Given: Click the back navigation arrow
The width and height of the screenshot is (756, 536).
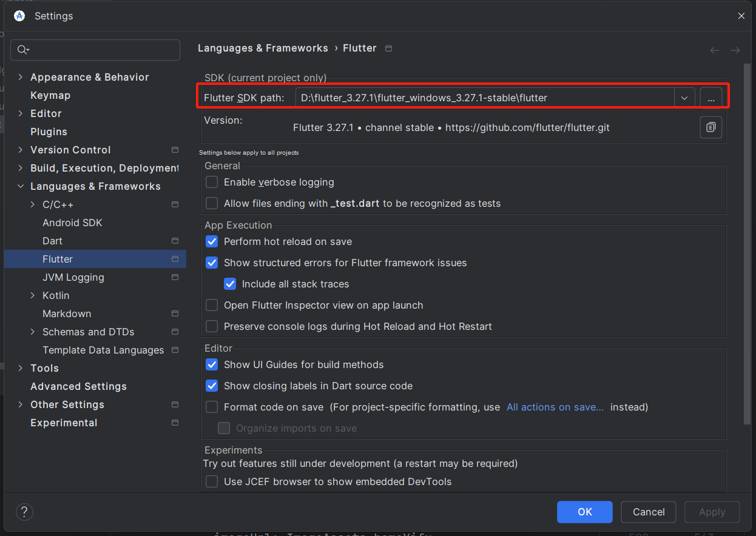Looking at the screenshot, I should click(x=715, y=50).
